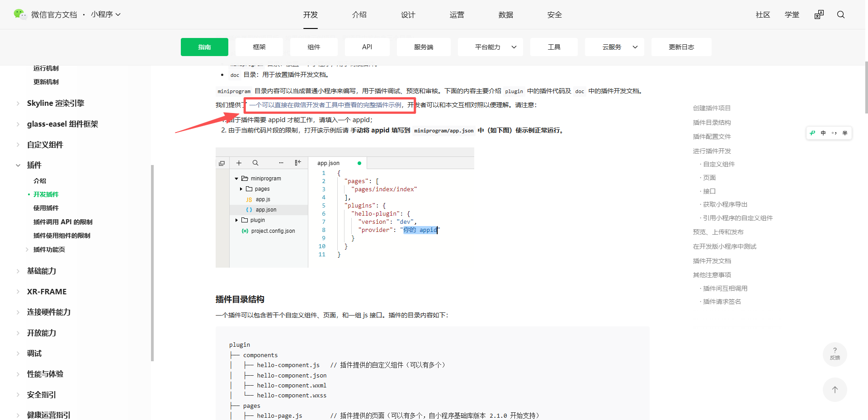The height and width of the screenshot is (420, 868).
Task: Click the page vertical scrollbar thumb
Action: pos(866,87)
